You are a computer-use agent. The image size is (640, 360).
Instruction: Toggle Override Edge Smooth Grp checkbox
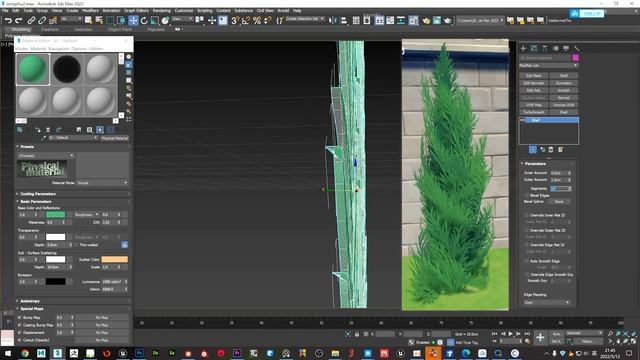tap(527, 275)
